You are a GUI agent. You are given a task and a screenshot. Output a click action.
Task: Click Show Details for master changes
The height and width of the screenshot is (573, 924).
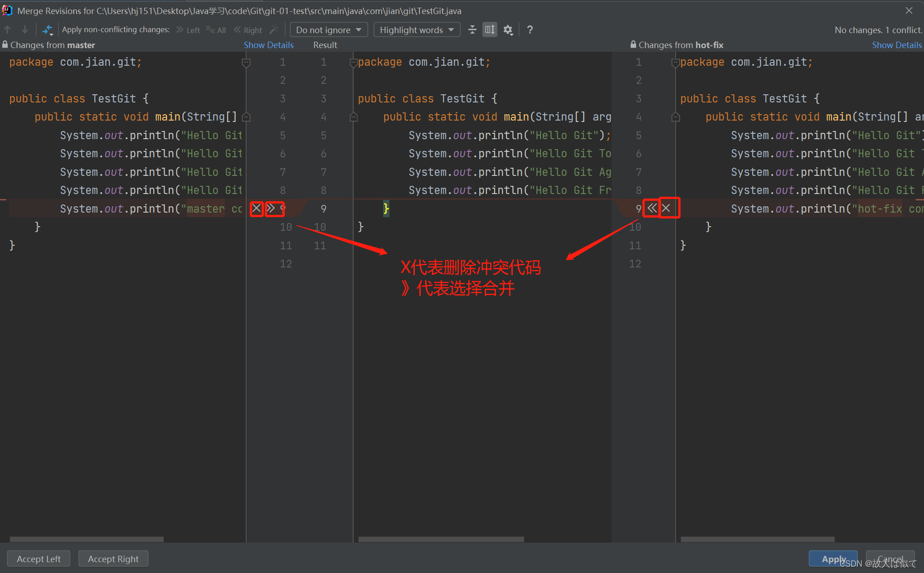(269, 45)
